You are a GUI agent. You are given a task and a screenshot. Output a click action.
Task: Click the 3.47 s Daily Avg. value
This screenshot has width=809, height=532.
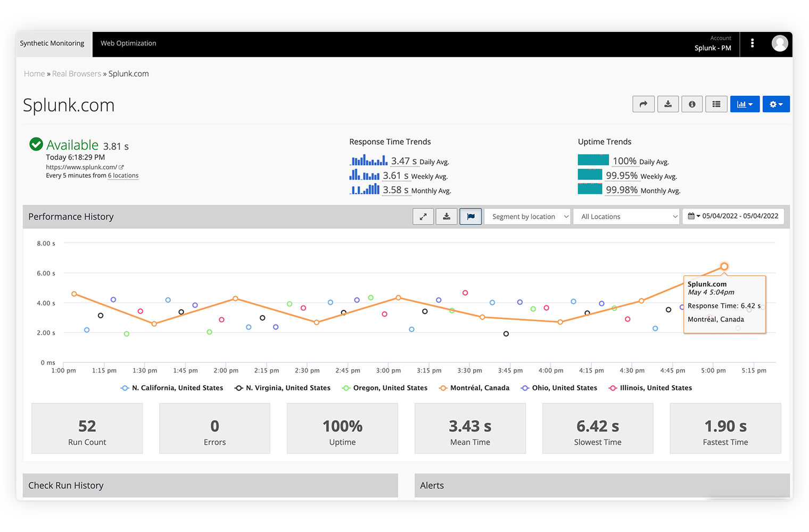[x=404, y=161]
